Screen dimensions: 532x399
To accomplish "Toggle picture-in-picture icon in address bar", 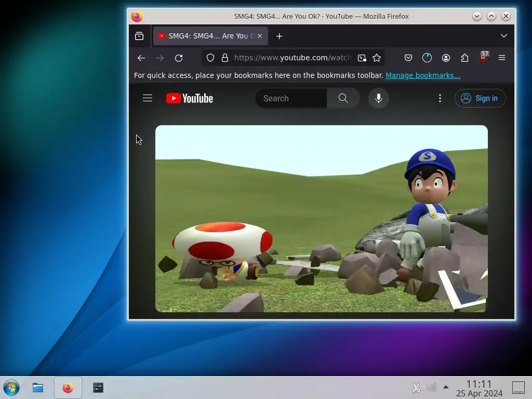I will (362, 58).
